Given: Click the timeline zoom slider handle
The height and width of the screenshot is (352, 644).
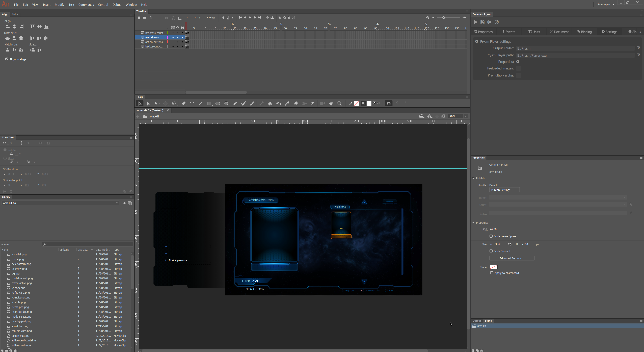Looking at the screenshot, I should pyautogui.click(x=443, y=17).
